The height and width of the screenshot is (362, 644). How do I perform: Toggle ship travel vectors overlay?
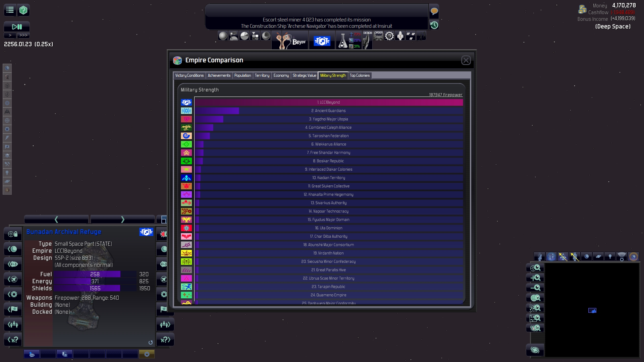point(563,257)
